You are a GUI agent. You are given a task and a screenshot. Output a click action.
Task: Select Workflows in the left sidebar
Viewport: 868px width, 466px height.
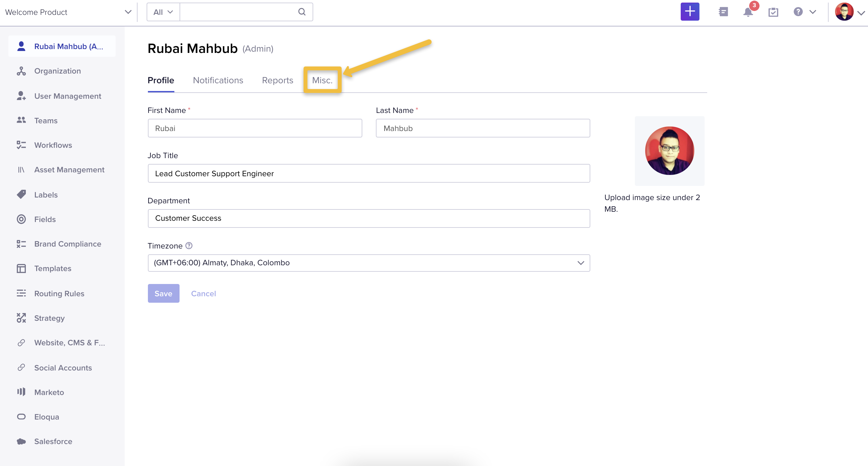coord(53,145)
